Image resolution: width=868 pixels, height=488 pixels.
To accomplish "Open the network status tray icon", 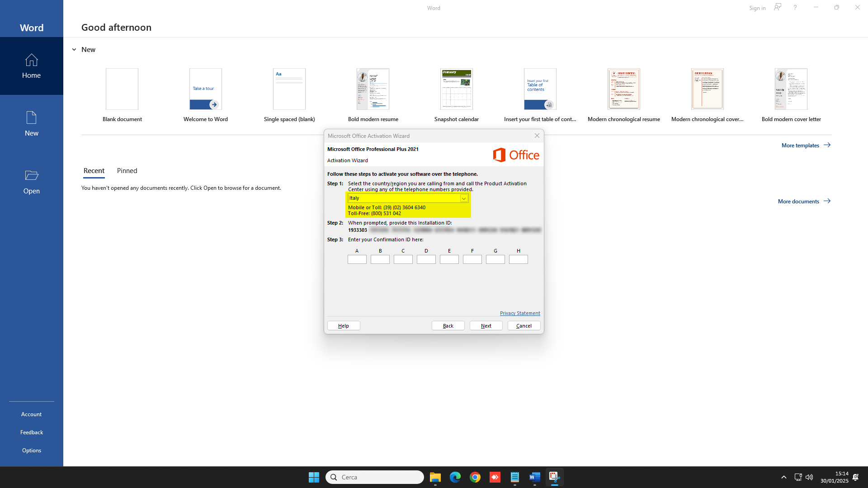I will pyautogui.click(x=798, y=477).
